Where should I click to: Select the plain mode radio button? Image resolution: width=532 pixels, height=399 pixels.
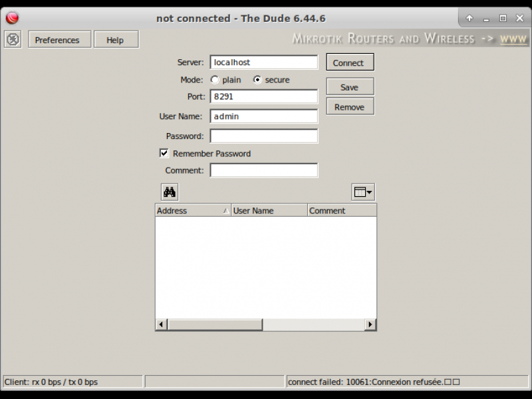click(x=215, y=80)
